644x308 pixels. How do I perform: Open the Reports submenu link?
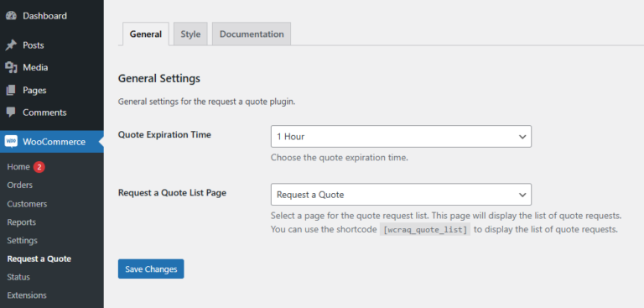pos(21,222)
